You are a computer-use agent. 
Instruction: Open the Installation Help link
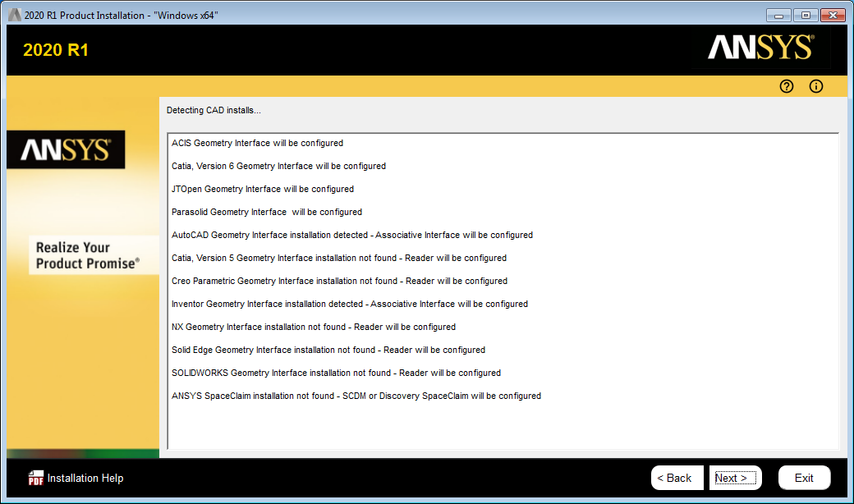click(85, 478)
